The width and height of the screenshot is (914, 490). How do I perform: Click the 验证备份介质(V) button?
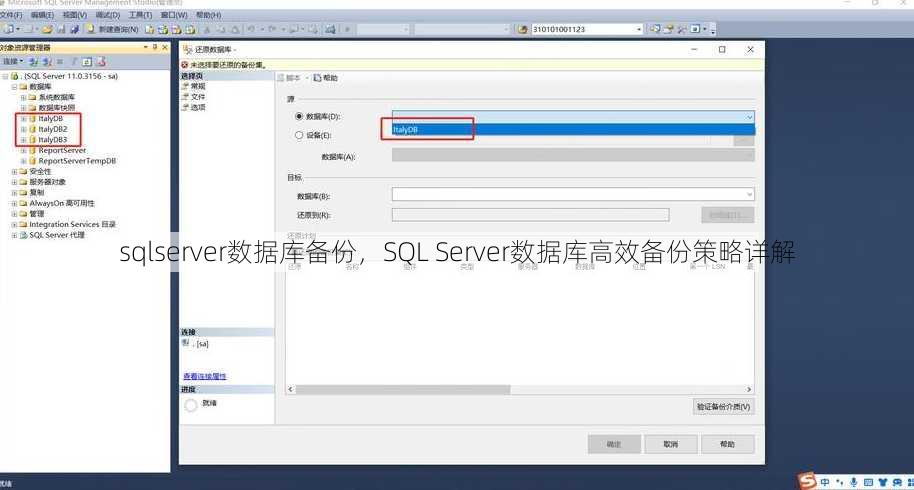[723, 407]
